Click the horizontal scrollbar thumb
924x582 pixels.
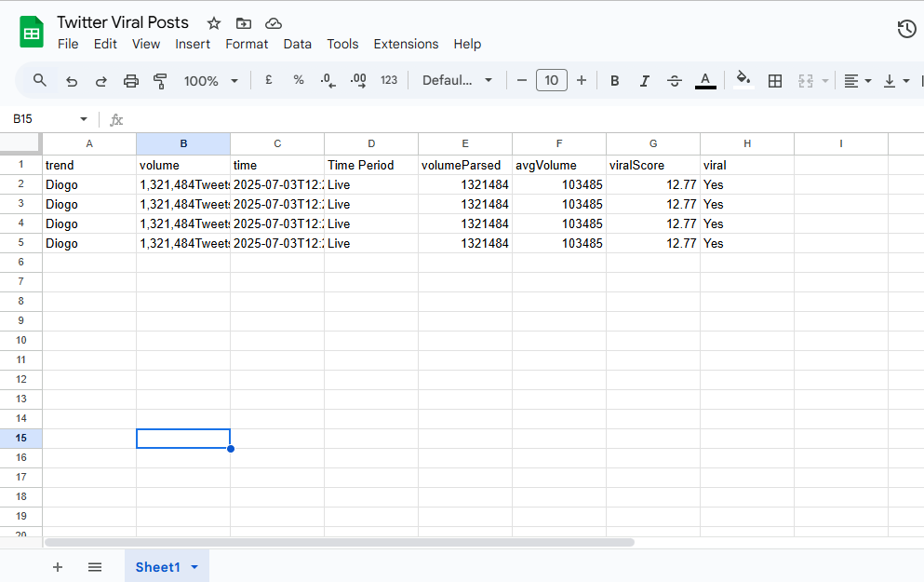coord(340,542)
